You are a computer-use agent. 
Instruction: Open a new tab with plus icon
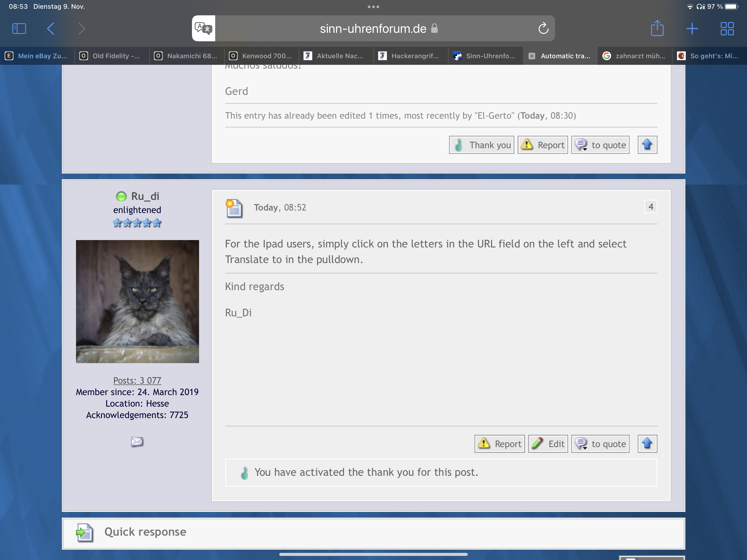[692, 28]
